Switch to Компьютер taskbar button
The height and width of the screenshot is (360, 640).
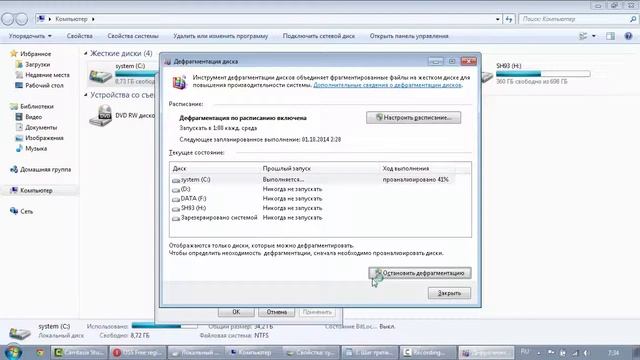click(253, 352)
